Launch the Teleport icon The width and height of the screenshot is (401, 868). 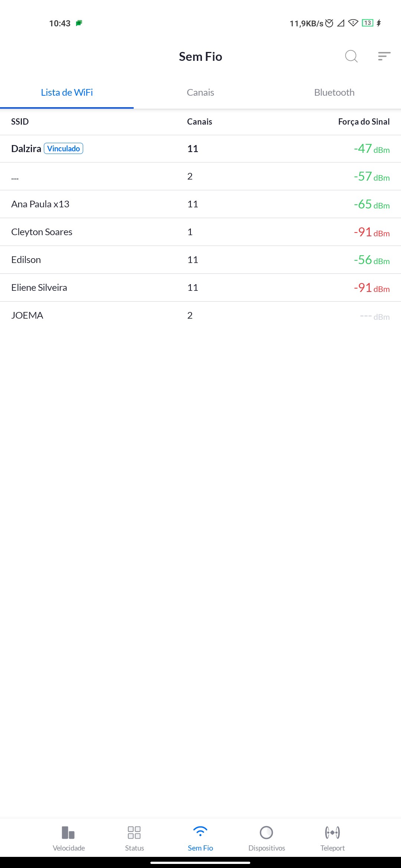(x=332, y=833)
